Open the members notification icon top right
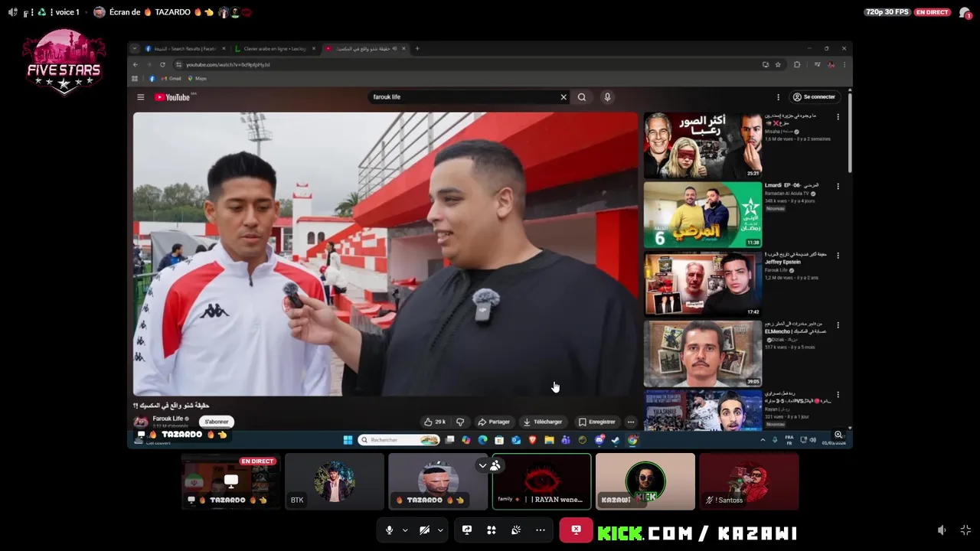 pyautogui.click(x=965, y=12)
